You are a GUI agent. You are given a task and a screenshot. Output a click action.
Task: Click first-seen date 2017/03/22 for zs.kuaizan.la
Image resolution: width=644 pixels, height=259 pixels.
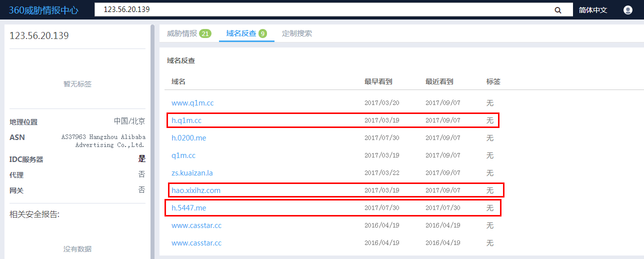click(x=382, y=173)
